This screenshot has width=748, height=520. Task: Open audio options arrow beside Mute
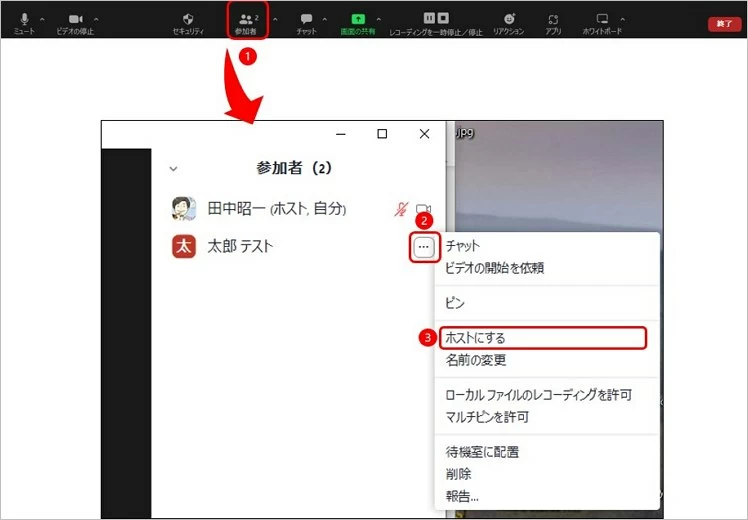tap(42, 20)
